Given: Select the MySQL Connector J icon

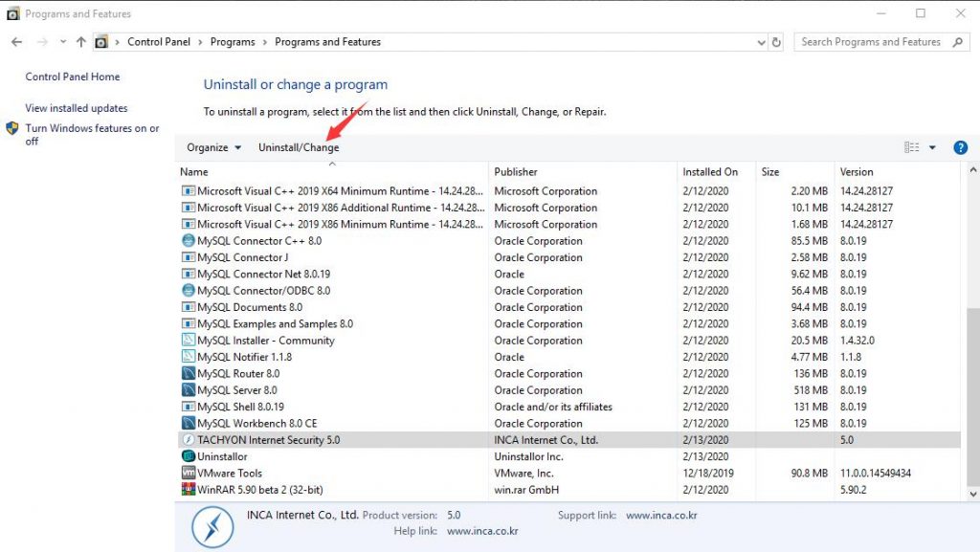Looking at the screenshot, I should click(189, 257).
